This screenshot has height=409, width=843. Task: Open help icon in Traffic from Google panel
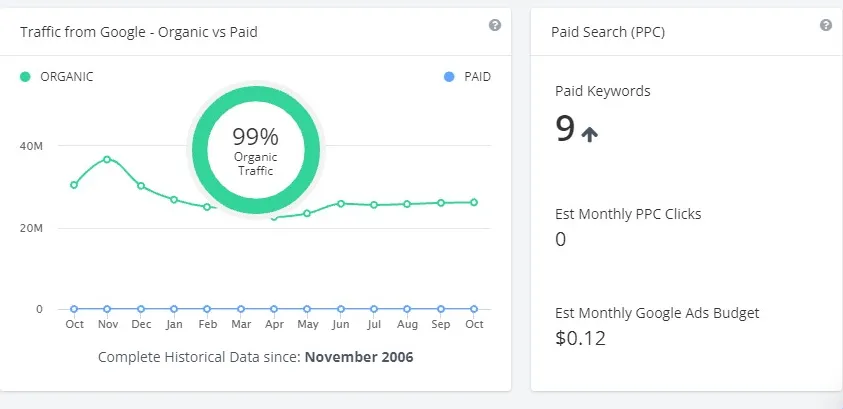(495, 25)
